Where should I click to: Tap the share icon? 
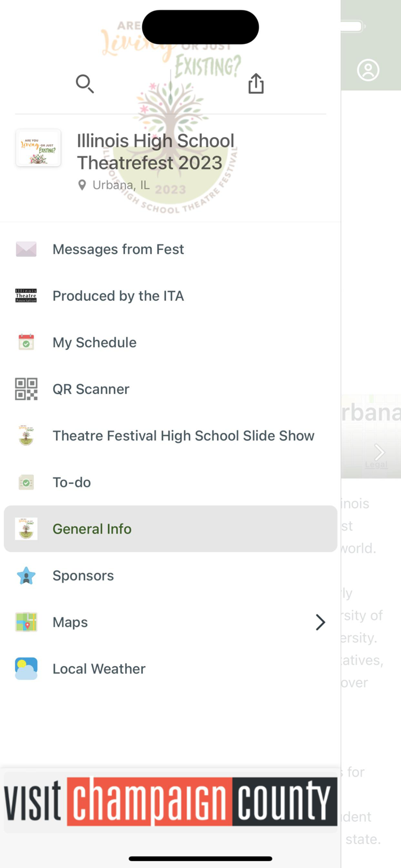pos(256,83)
